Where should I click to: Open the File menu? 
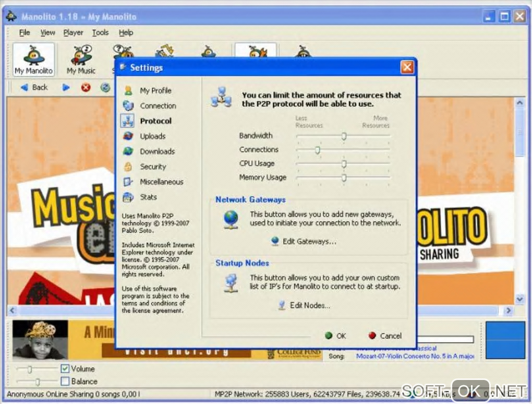click(x=25, y=32)
